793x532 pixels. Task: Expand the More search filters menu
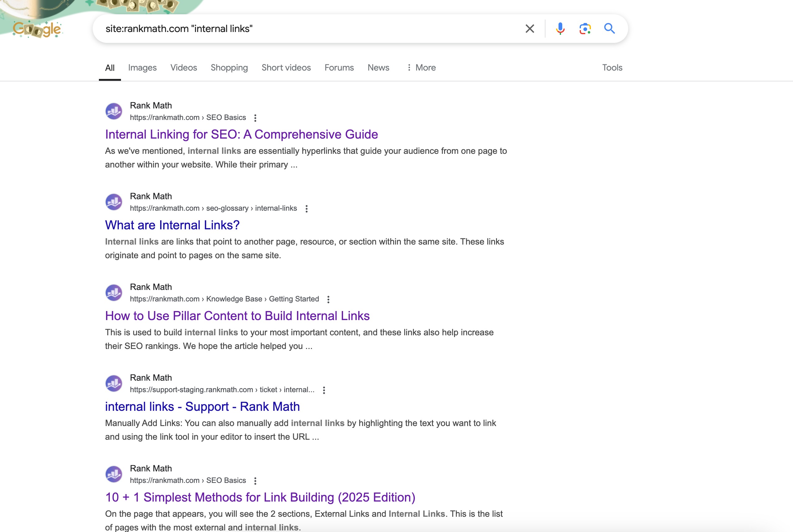tap(421, 67)
